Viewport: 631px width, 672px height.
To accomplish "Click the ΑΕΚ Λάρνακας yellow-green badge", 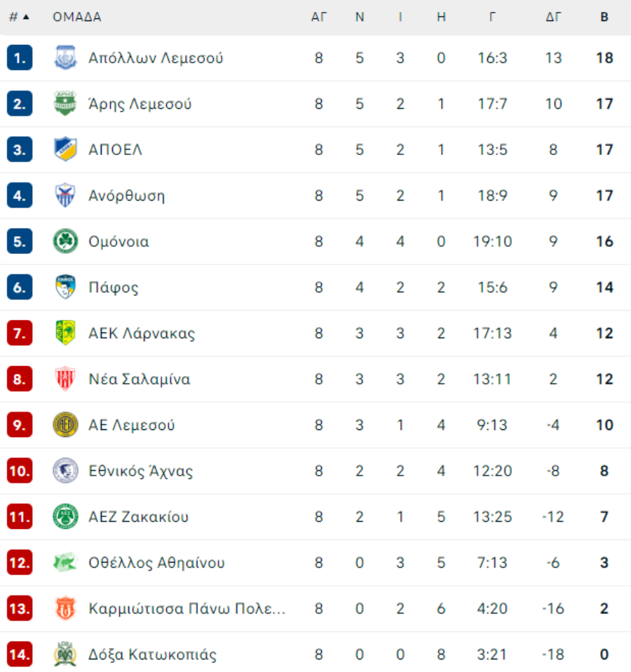I will [65, 332].
